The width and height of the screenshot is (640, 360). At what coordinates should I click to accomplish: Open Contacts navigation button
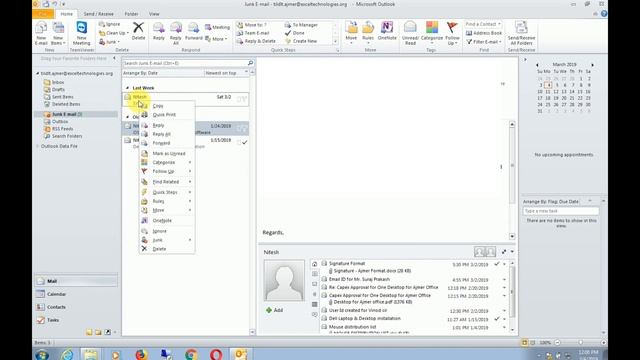click(76, 307)
